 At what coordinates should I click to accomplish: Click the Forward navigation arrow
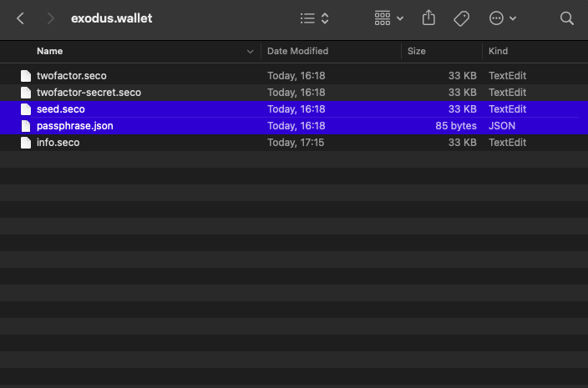click(x=50, y=18)
